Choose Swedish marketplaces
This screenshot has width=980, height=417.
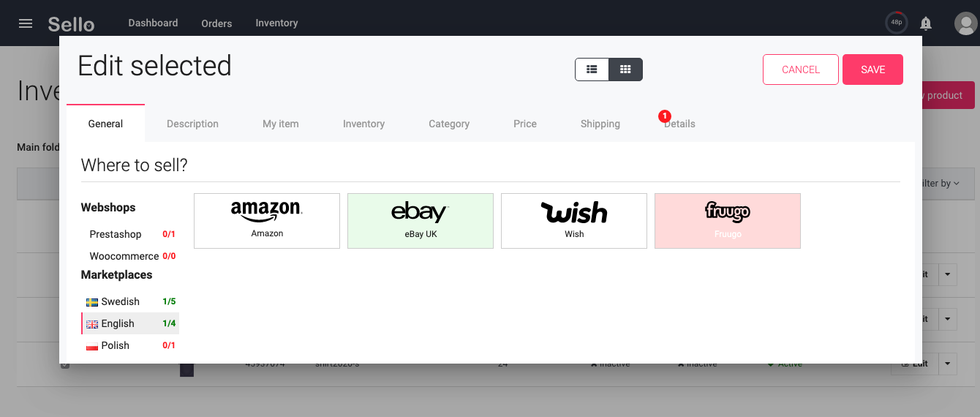(x=130, y=301)
